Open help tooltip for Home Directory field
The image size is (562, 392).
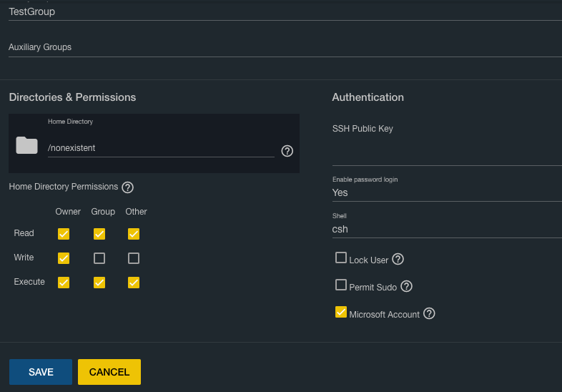coord(287,151)
